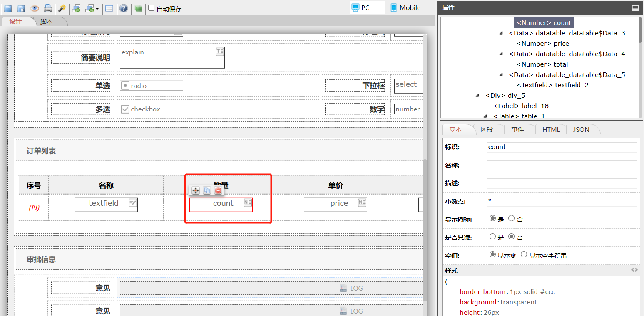Click the copy icon above count field
Screen dimensions: 644x316
coord(207,190)
